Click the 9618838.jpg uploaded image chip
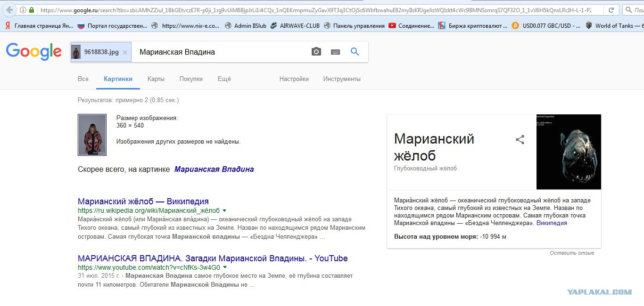This screenshot has height=306, width=644. [x=100, y=52]
